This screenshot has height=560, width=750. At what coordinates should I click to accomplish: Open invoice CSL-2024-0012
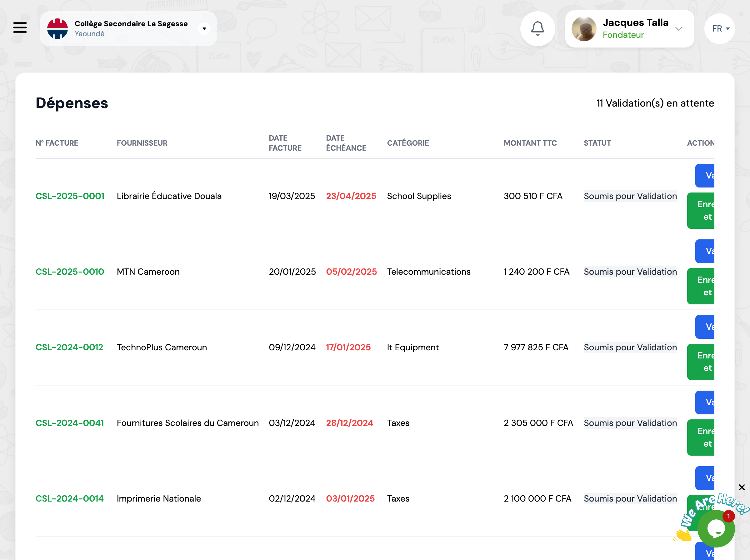click(x=69, y=347)
